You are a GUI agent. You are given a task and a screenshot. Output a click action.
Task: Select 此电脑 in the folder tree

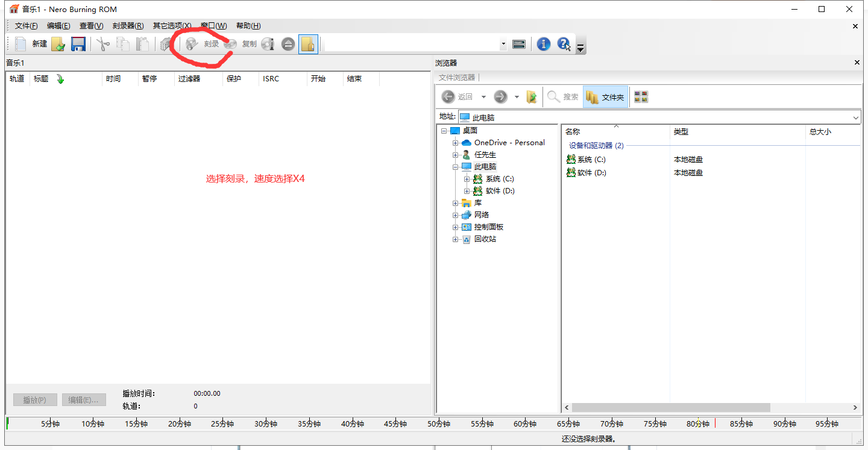(x=485, y=167)
